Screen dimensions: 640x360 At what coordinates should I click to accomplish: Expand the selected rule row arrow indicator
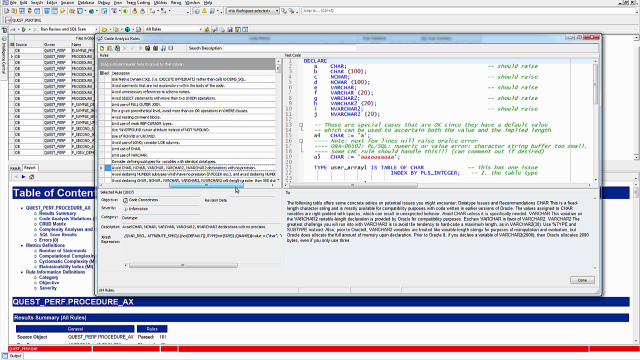(x=101, y=168)
